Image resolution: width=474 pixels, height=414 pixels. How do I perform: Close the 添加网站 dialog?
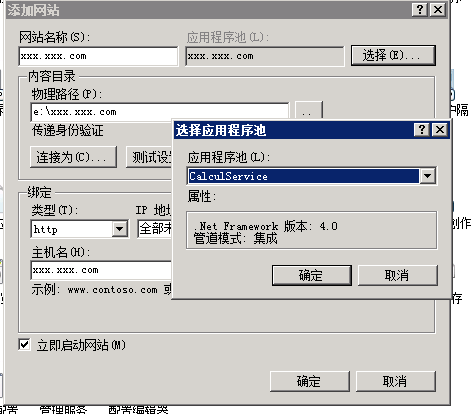(438, 9)
